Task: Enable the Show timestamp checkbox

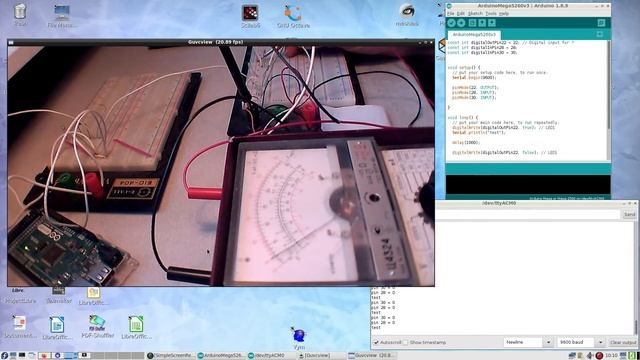Action: pyautogui.click(x=405, y=342)
